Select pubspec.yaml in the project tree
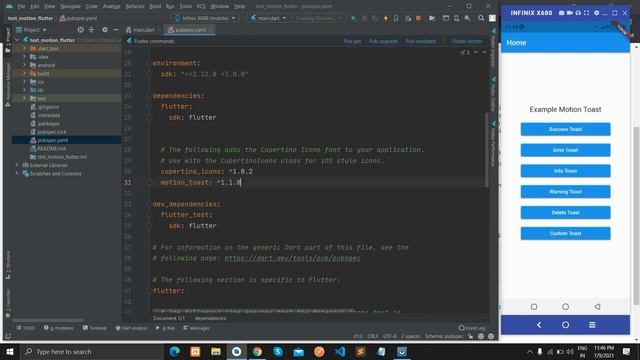 click(x=53, y=140)
